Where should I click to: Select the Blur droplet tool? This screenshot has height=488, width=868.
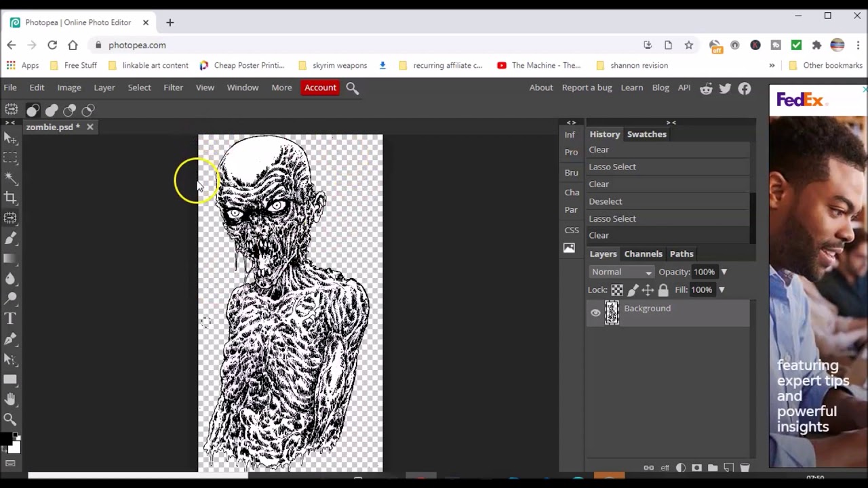10,279
